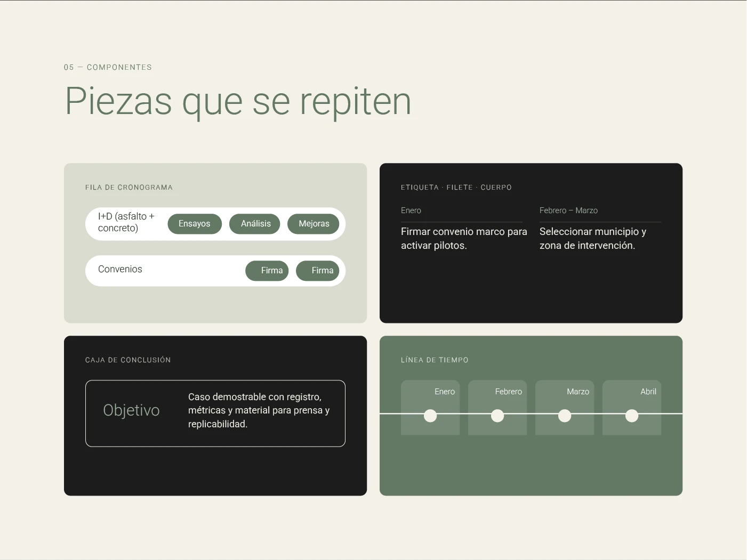Click the 'Febrero – Marzo' label
747x560 pixels.
point(568,210)
